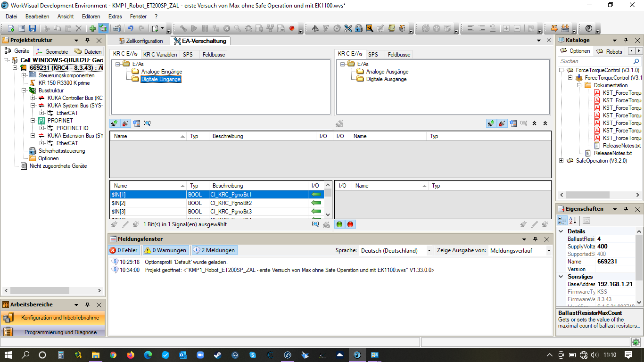Collapse the Busstruktur tree node

click(x=24, y=90)
